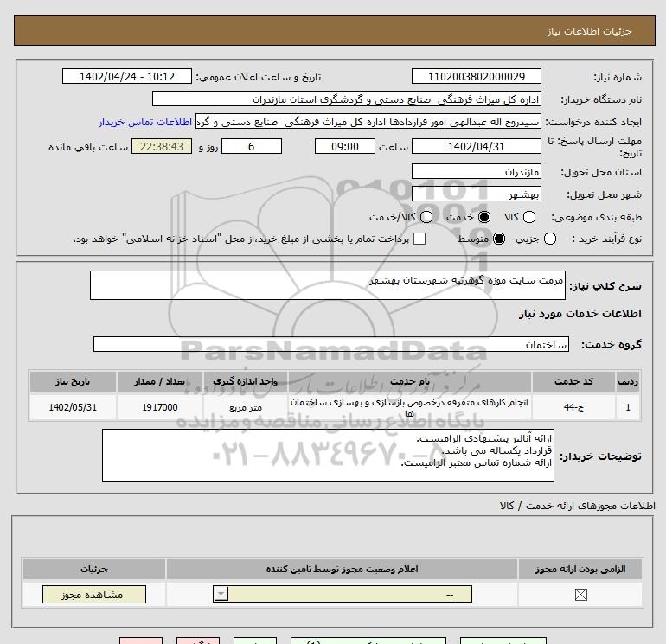
Task: Select the خدمت radio button
Action: coord(483,217)
